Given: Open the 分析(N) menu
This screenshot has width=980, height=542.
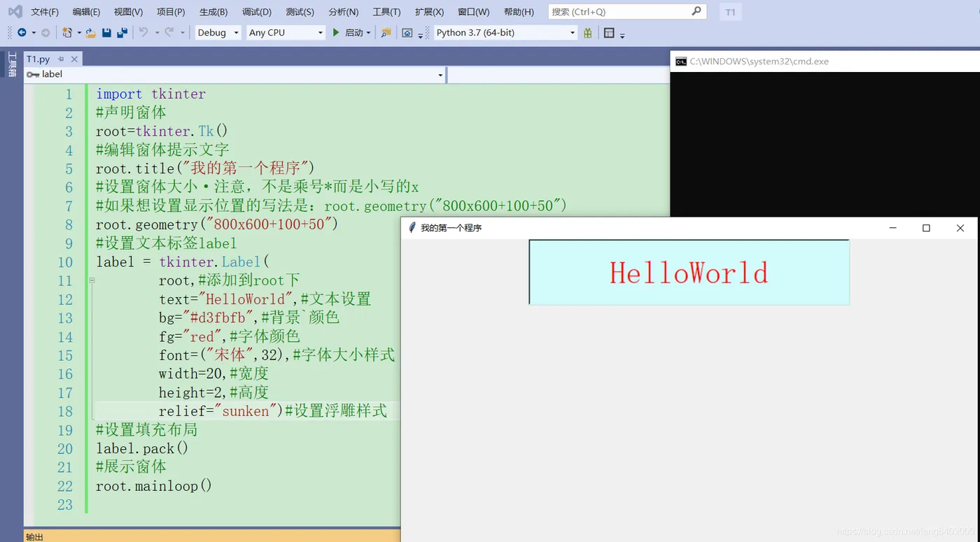Looking at the screenshot, I should coord(343,12).
